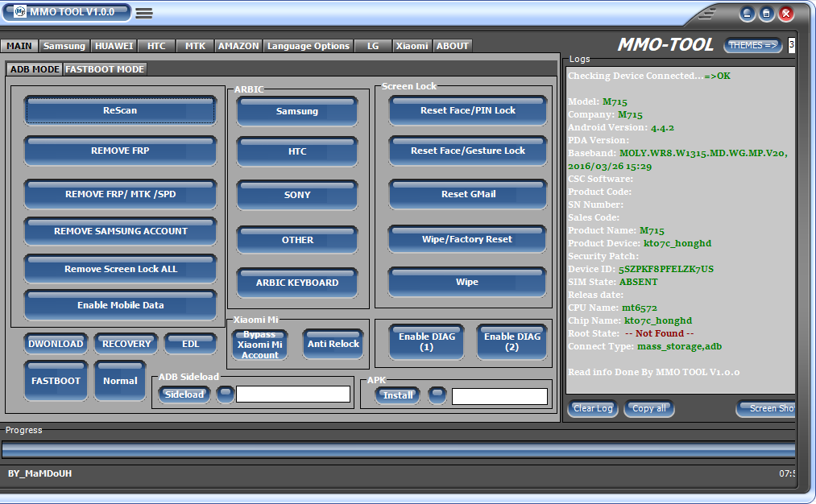Viewport: 816px width, 504px height.
Task: Show the ABOUT tab
Action: point(452,46)
